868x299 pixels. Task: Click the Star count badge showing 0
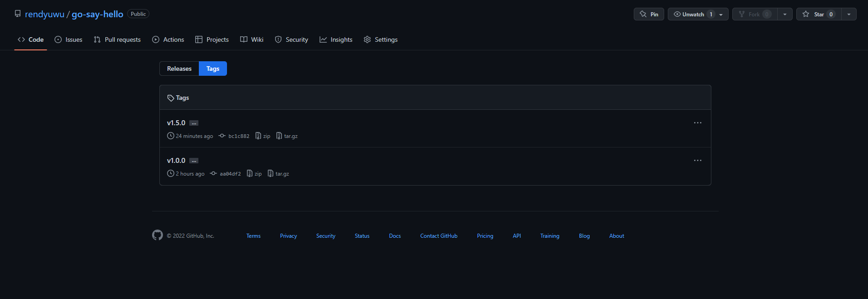(x=831, y=14)
